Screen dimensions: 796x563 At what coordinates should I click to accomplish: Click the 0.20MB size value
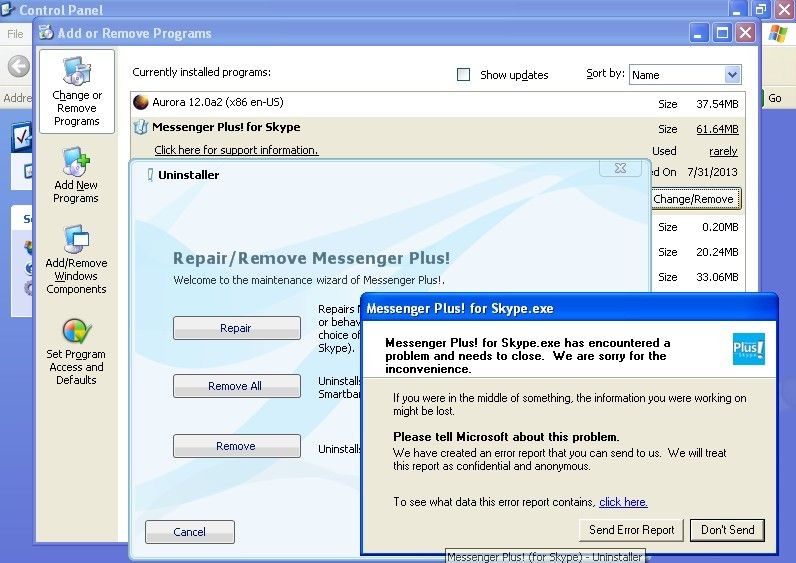720,227
